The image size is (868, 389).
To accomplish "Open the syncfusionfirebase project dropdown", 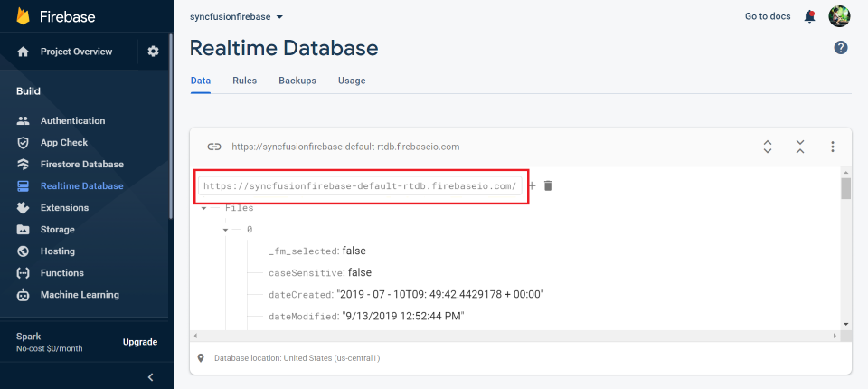I will point(237,16).
